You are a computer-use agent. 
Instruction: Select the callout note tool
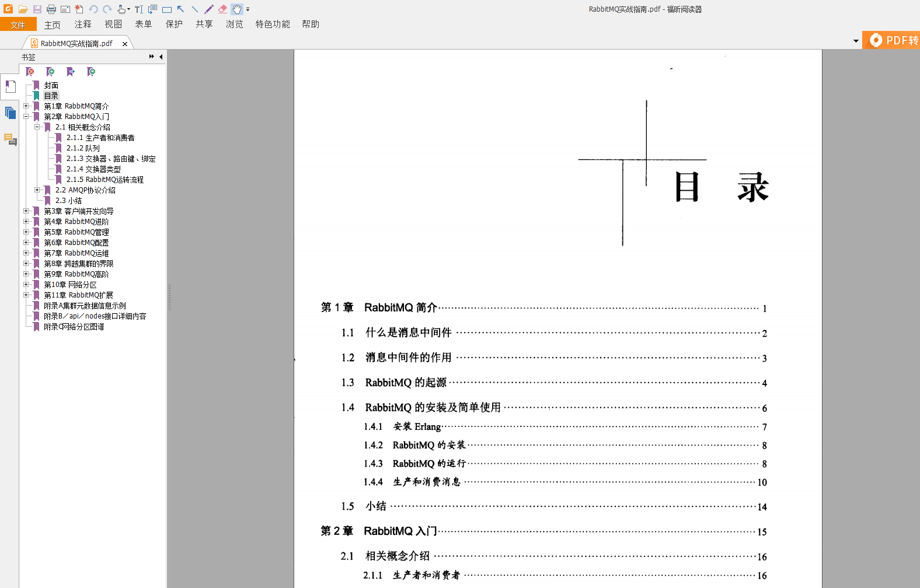tap(153, 9)
